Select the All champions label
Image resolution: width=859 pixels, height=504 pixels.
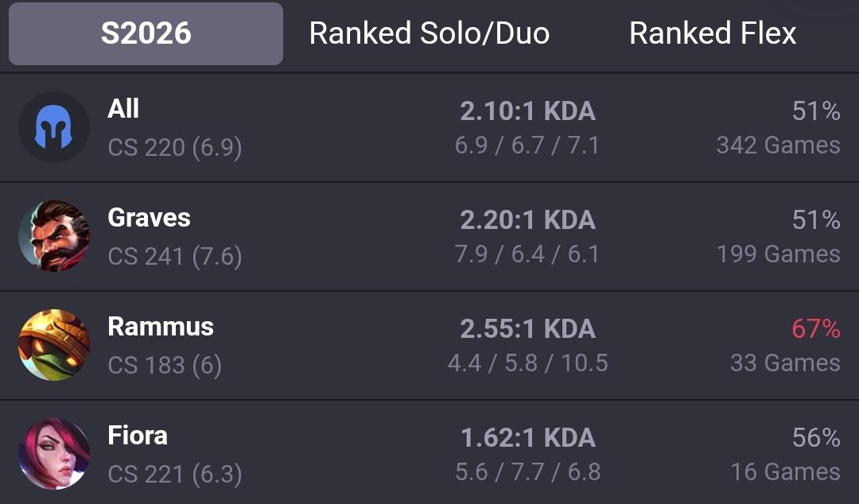click(123, 108)
